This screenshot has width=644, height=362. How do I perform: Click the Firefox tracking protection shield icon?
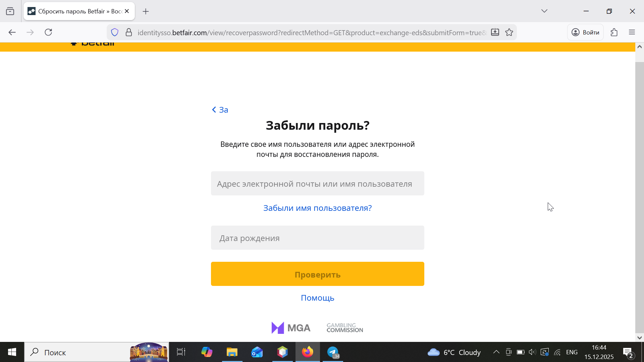click(115, 33)
